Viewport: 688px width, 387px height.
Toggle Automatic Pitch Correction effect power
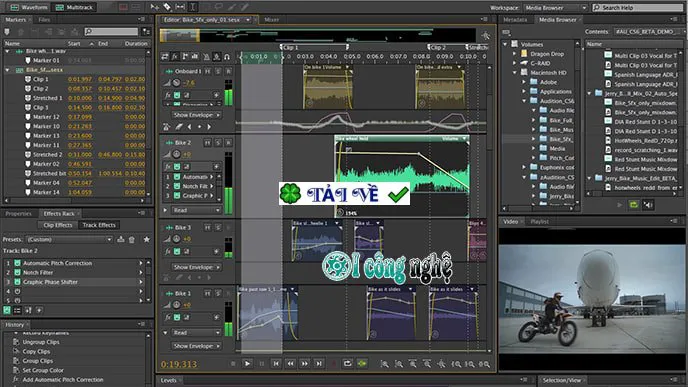[x=18, y=263]
